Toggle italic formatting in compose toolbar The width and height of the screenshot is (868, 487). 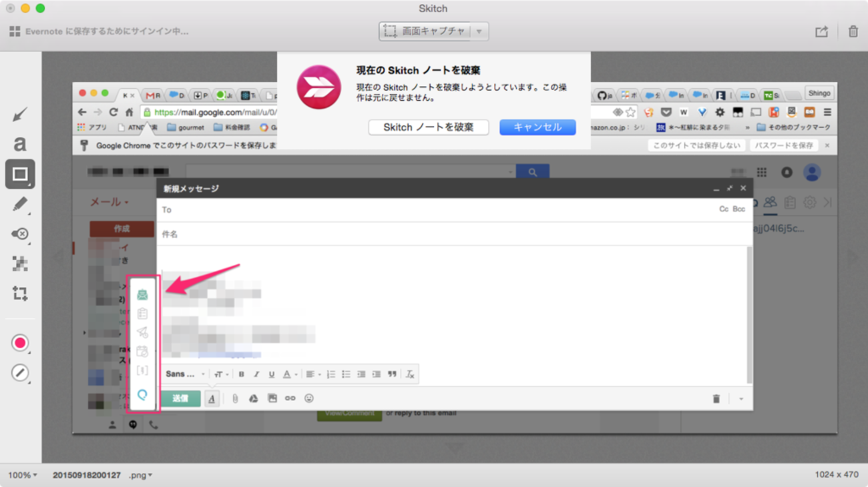[256, 374]
